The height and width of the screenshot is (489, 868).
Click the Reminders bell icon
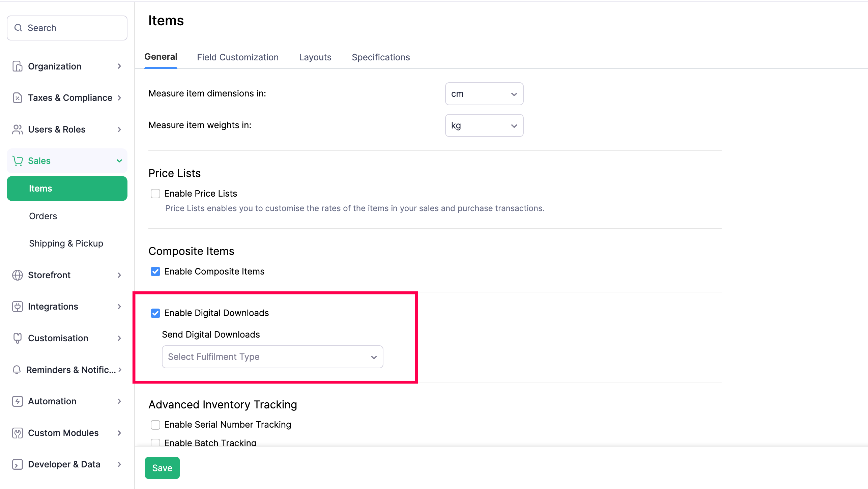(x=17, y=370)
